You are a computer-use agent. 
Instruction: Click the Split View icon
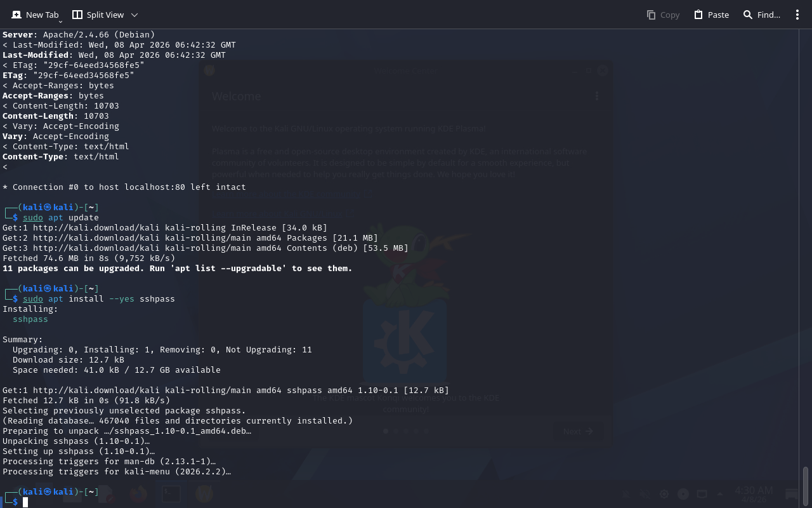pyautogui.click(x=77, y=15)
